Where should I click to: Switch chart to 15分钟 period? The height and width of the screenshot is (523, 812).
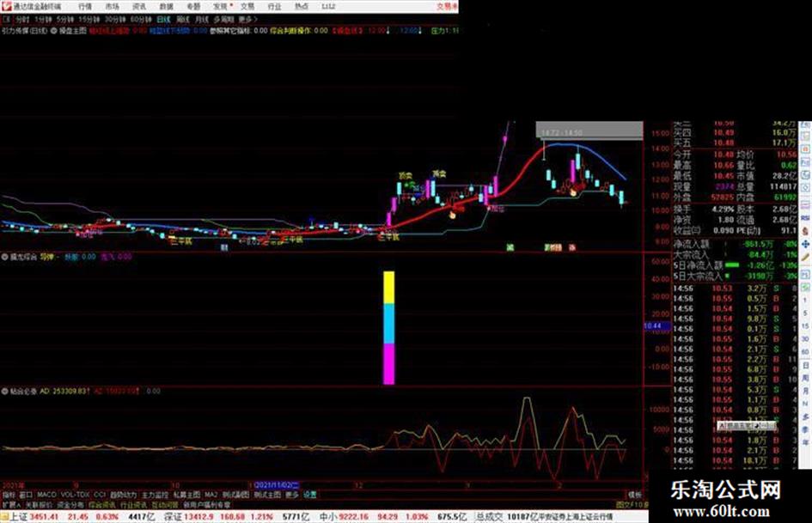(89, 19)
